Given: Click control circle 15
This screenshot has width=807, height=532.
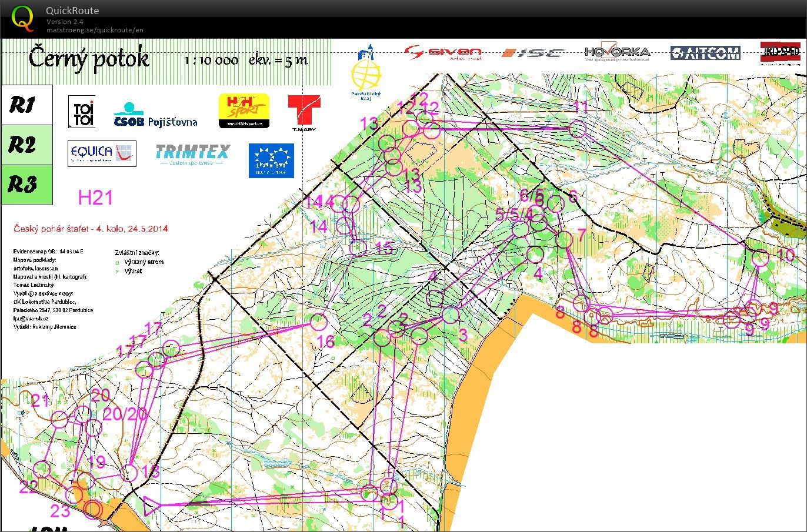Looking at the screenshot, I should point(358,247).
